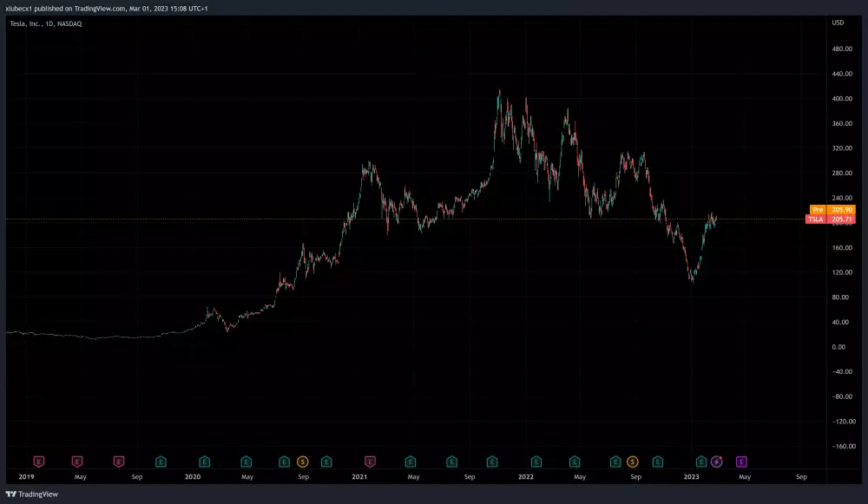Click the leftmost red earnings marker

click(x=38, y=461)
